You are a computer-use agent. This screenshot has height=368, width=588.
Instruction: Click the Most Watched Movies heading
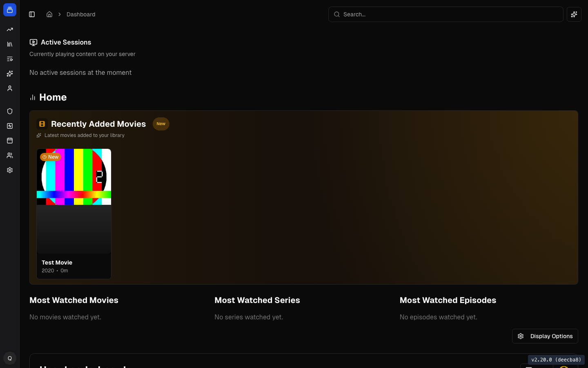74,300
